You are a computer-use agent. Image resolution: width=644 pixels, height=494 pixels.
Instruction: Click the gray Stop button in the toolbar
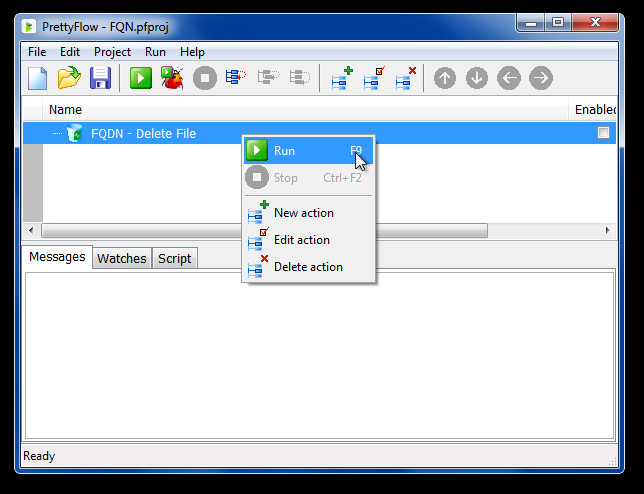coord(205,78)
